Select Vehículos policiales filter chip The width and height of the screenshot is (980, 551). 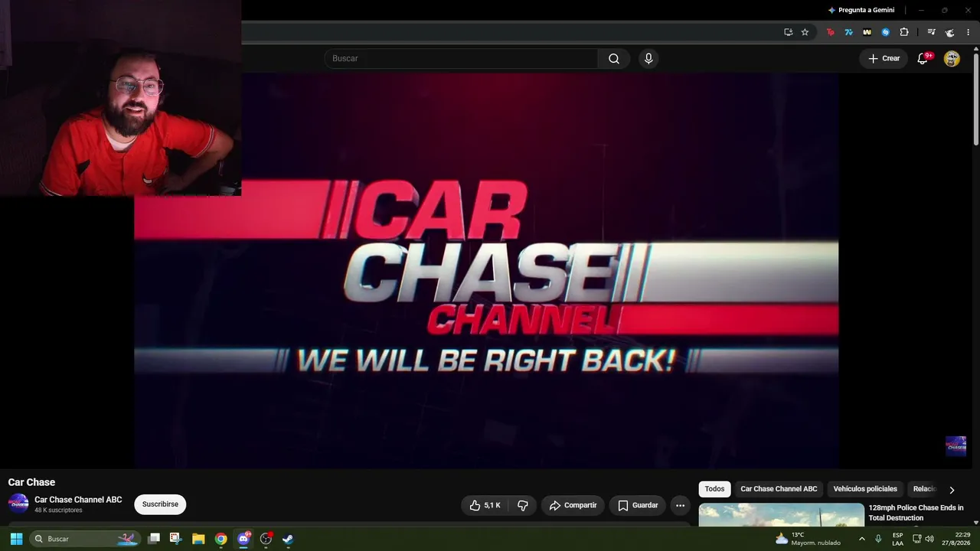coord(865,489)
